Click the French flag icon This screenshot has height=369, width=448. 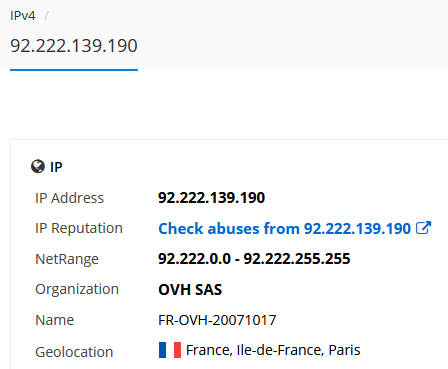point(170,350)
